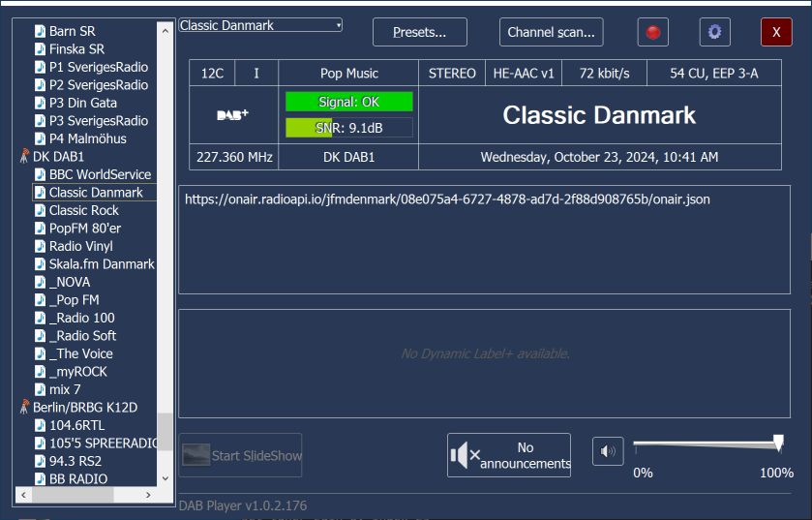The height and width of the screenshot is (520, 812).
Task: Click the red record button
Action: (x=653, y=32)
